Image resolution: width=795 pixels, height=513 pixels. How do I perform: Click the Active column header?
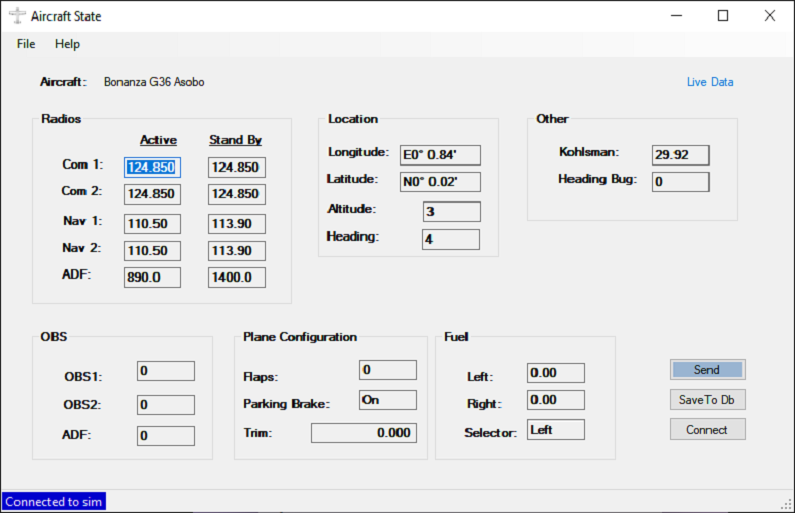coord(158,140)
